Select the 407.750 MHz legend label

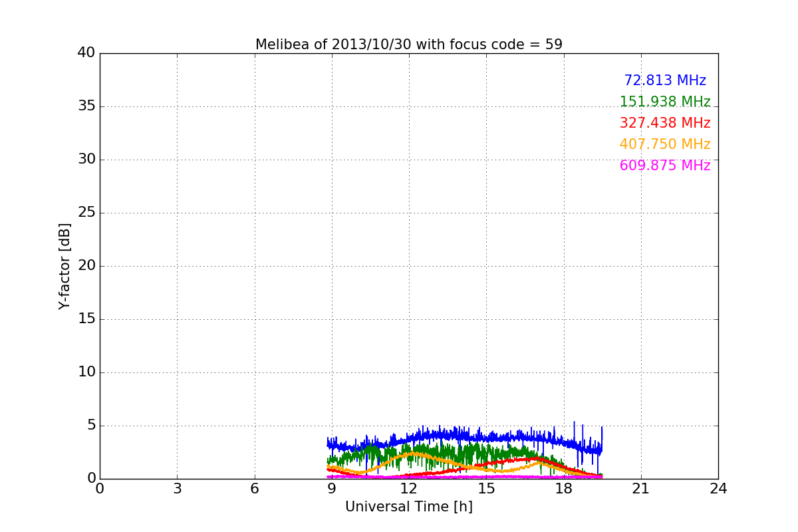coord(665,144)
